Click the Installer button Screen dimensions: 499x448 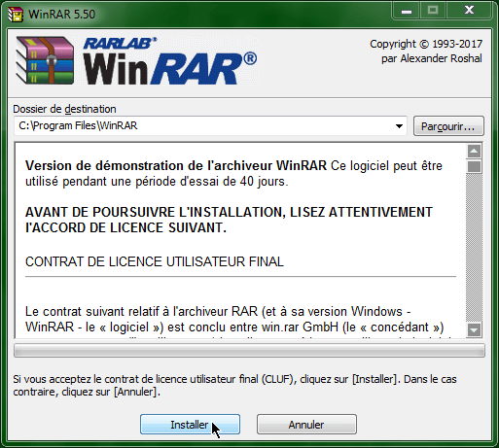click(190, 424)
